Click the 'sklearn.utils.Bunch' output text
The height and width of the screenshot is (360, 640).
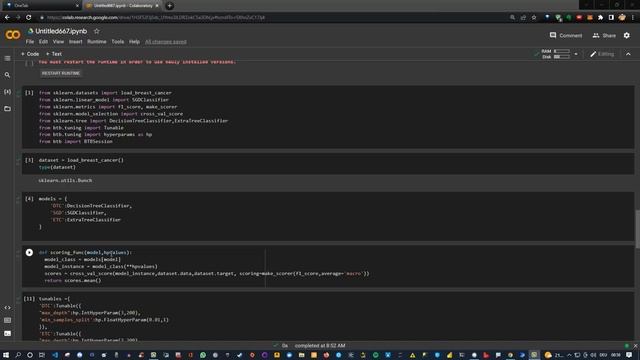[65, 180]
